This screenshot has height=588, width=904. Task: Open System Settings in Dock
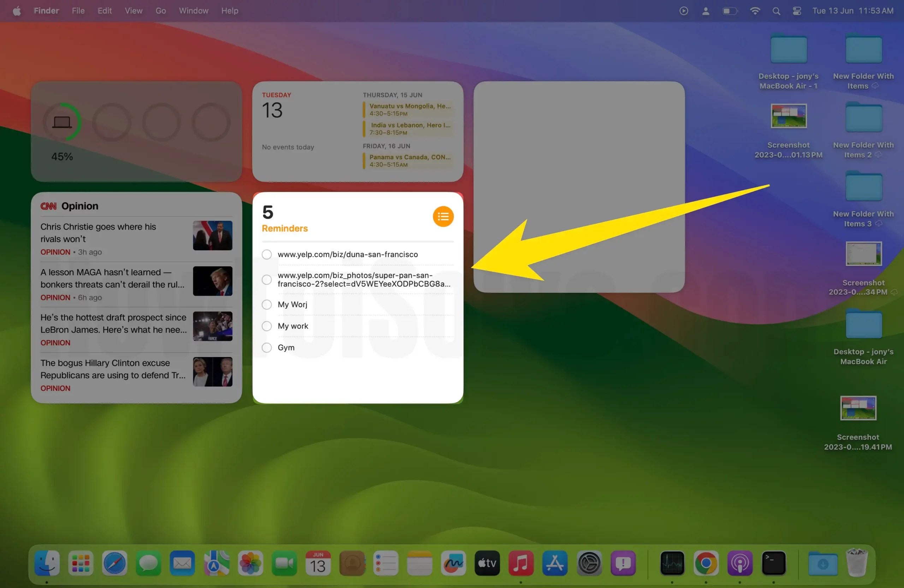pyautogui.click(x=589, y=563)
